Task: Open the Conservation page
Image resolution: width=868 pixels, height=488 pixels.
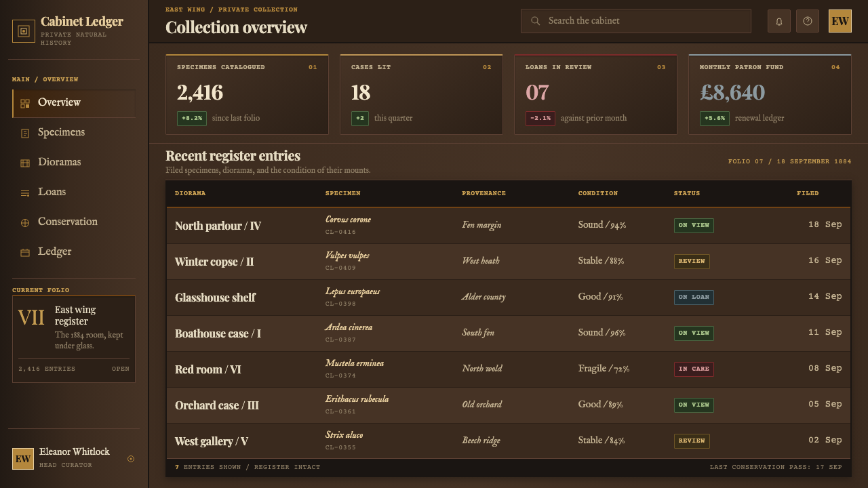Action: (74, 223)
